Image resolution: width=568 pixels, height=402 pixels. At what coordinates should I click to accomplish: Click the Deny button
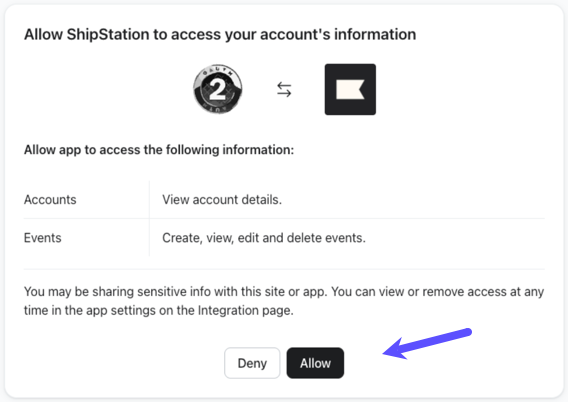click(252, 363)
